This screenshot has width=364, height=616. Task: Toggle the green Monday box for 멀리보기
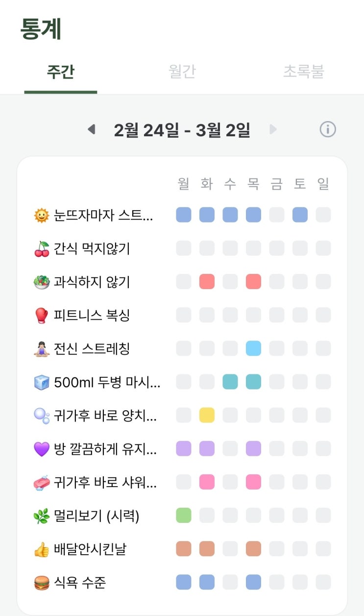point(184,516)
